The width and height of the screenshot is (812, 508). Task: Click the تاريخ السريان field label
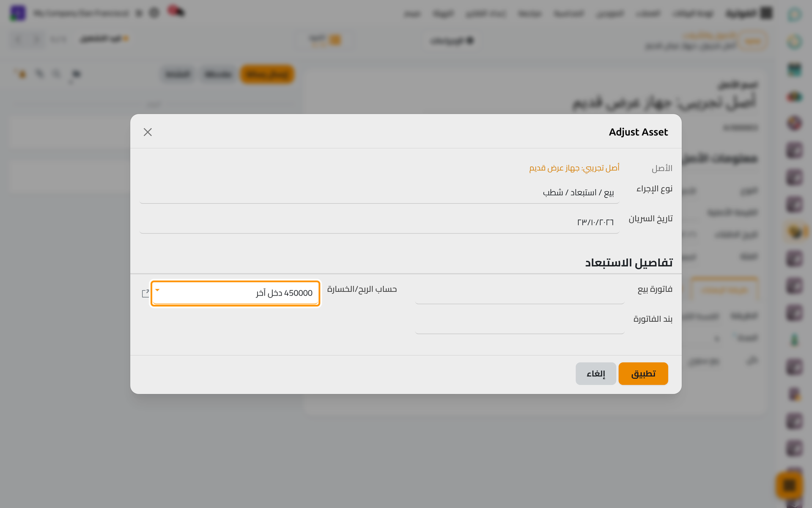click(650, 218)
